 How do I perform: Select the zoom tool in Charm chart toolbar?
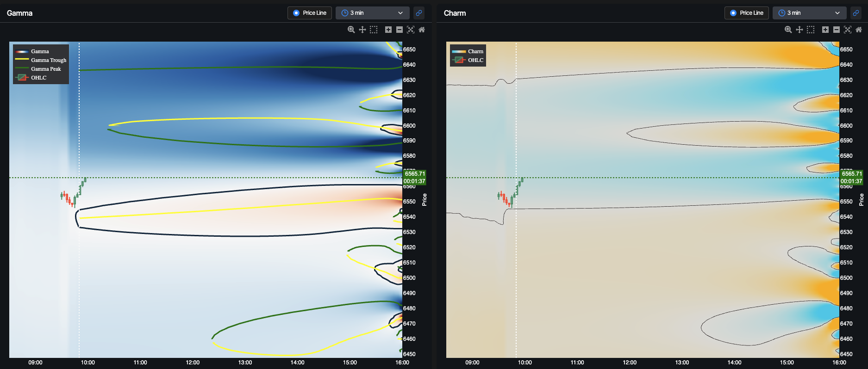pos(788,30)
